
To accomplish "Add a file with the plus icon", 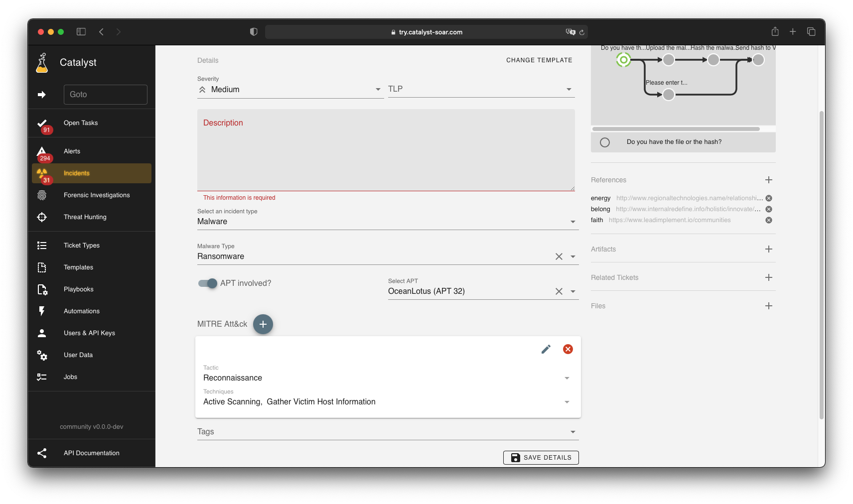I will coord(768,306).
